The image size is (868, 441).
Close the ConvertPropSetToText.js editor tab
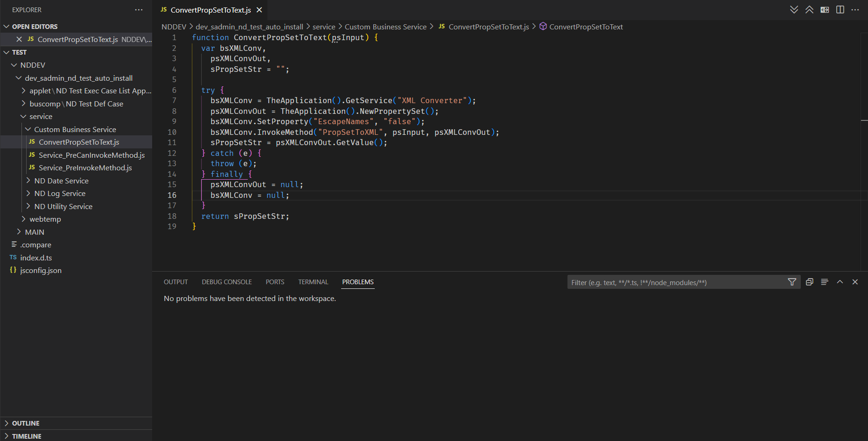coord(259,10)
